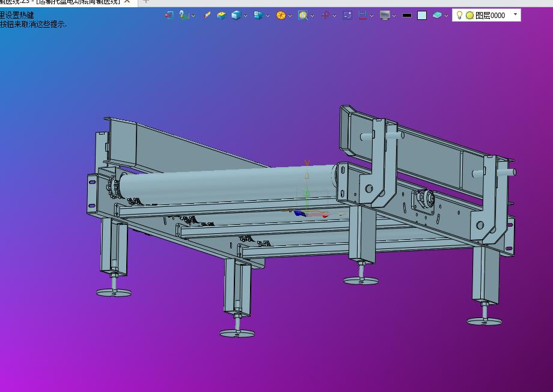Click the red pinwheel rotate icon
The height and width of the screenshot is (392, 553).
tap(325, 15)
